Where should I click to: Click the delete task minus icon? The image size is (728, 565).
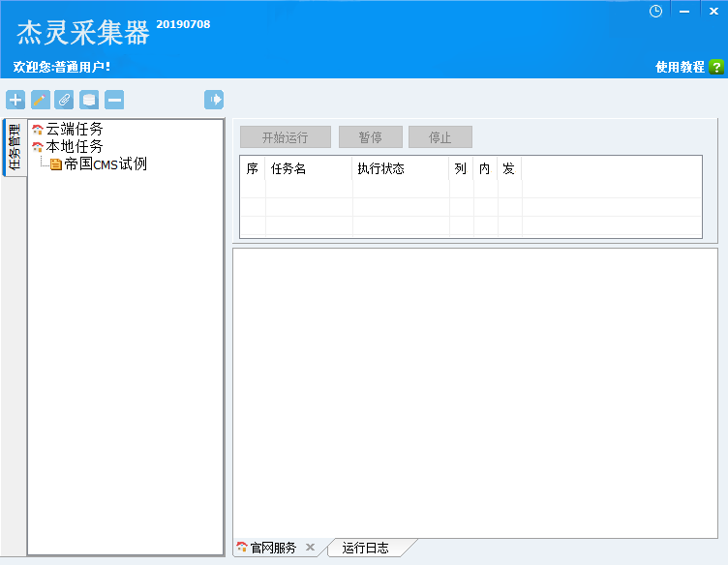click(x=114, y=100)
